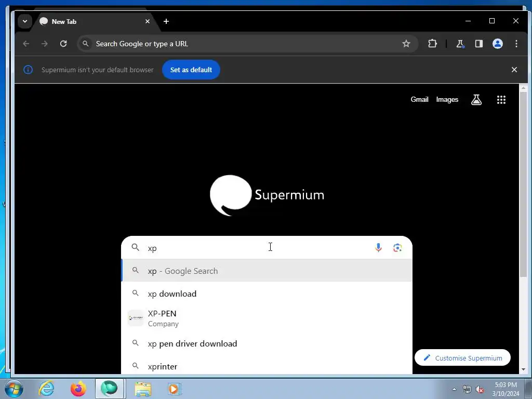Screen dimensions: 532x399
Task: Click the page vertical scrollbar thumb
Action: coord(523,185)
